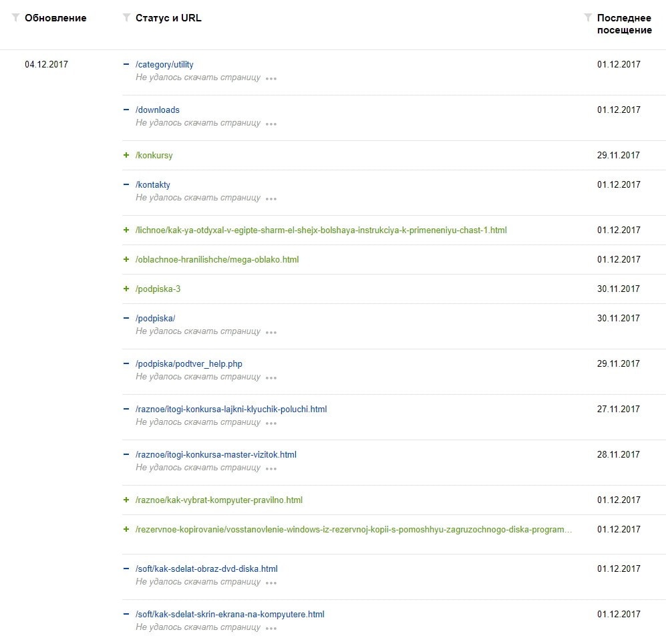Click plus status icon beside /podpiska-3
The width and height of the screenshot is (666, 644).
click(126, 289)
